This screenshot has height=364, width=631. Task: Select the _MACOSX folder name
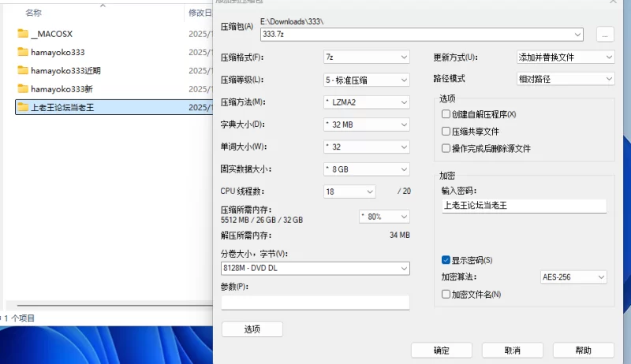coord(52,34)
